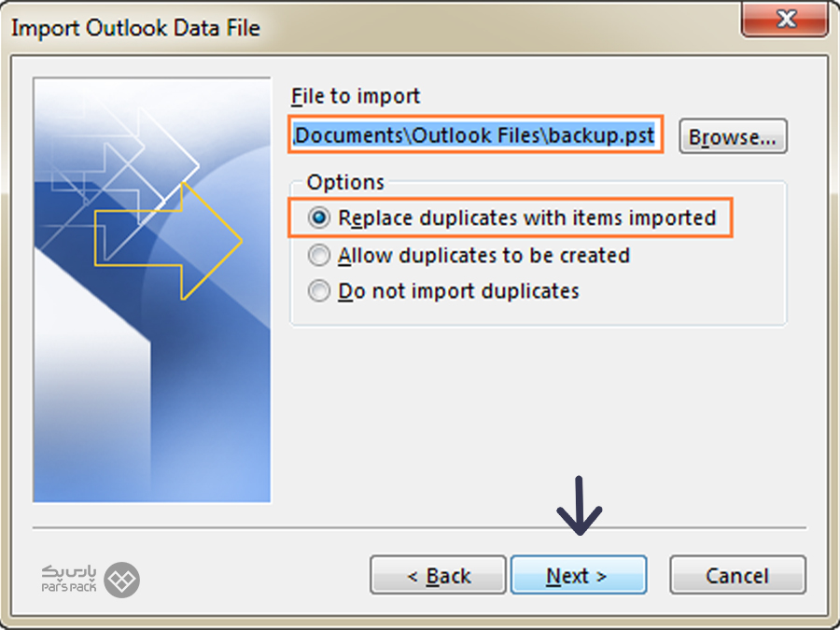
Task: Choose Allow duplicates to be created option
Action: point(319,256)
